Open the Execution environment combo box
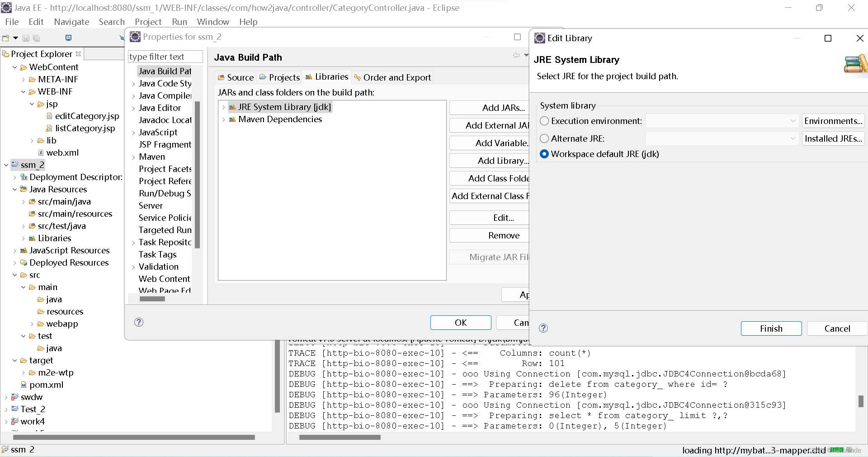The height and width of the screenshot is (457, 868). [x=722, y=121]
